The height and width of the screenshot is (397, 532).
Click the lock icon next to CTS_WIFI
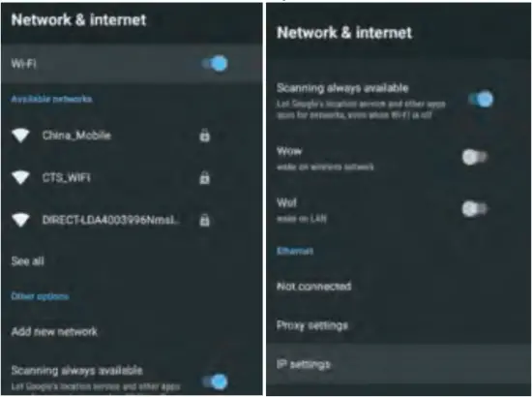coord(204,177)
